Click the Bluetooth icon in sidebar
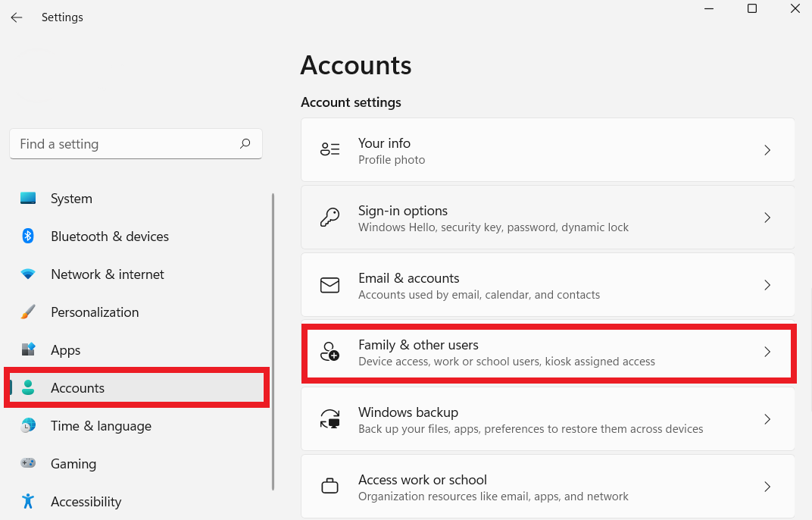 [x=28, y=236]
